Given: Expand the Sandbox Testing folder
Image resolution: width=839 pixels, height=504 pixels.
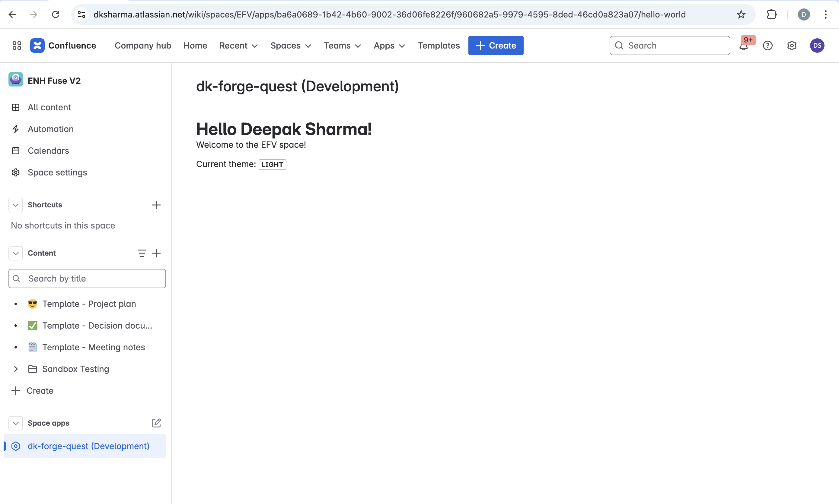Looking at the screenshot, I should click(x=16, y=369).
